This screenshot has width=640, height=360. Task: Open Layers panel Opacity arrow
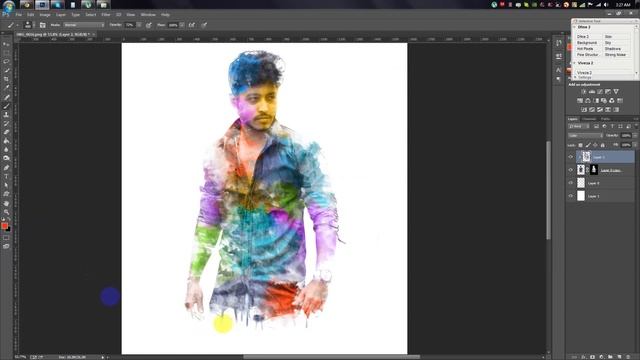point(635,136)
